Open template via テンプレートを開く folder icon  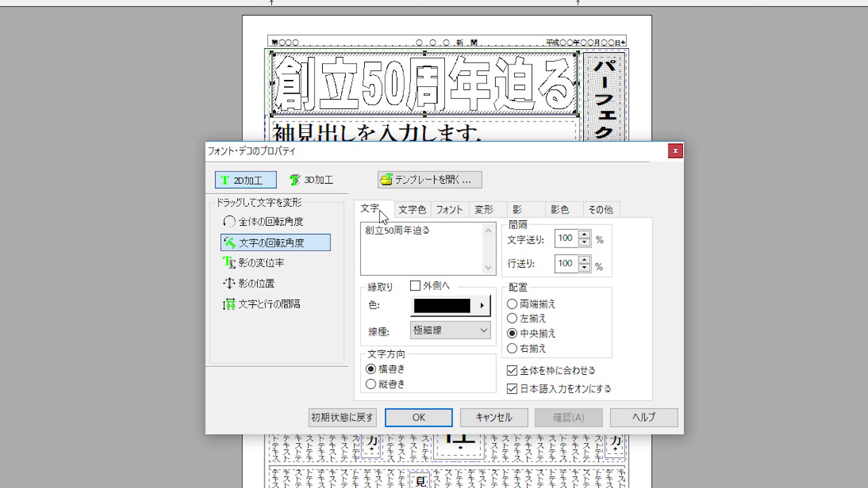click(x=387, y=180)
